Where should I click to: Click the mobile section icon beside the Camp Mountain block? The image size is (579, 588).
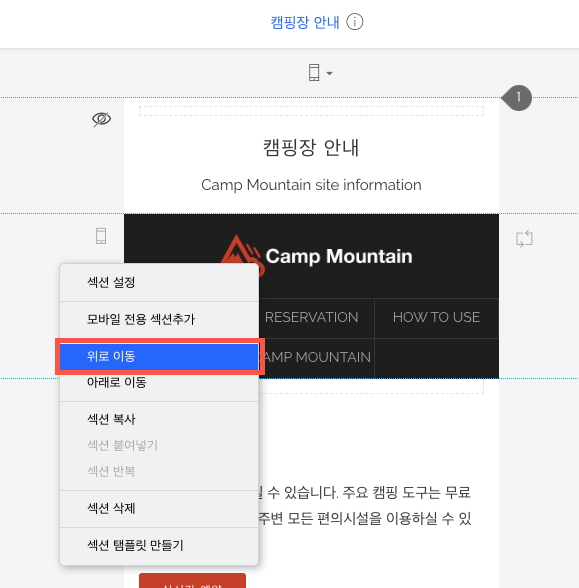[x=101, y=236]
